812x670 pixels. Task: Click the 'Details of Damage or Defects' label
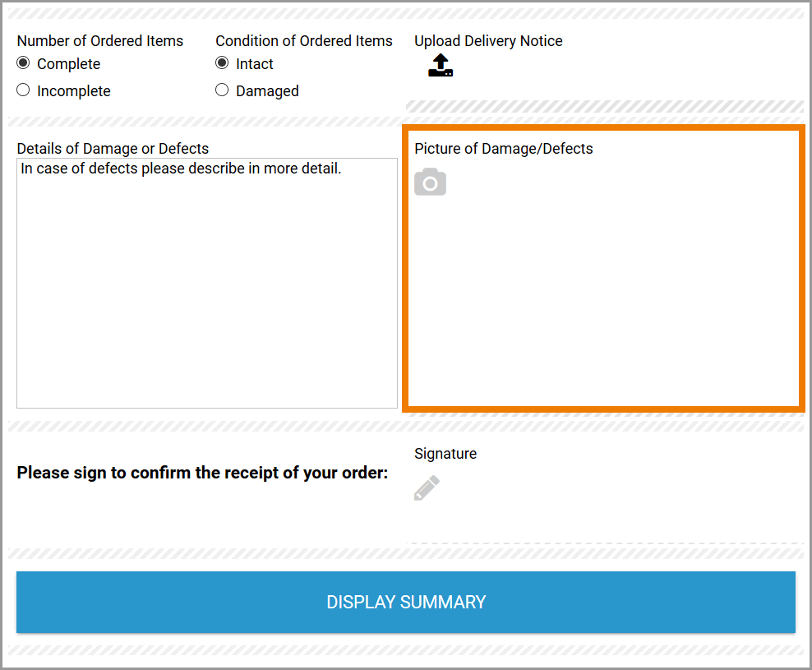[113, 149]
